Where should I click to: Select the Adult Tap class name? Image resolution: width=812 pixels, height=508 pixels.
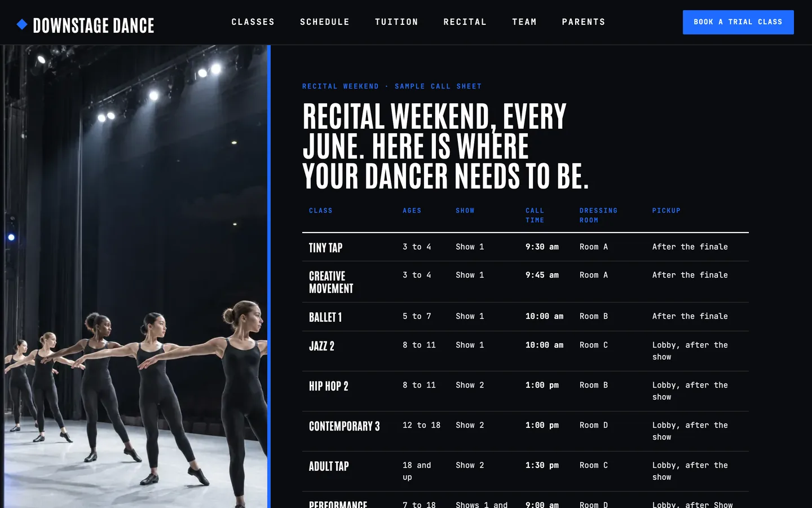329,466
